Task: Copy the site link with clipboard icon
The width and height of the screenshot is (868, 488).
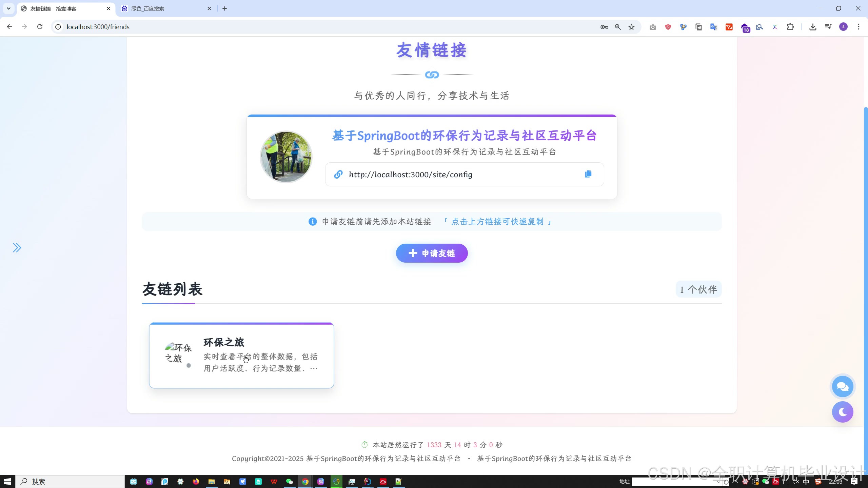Action: (588, 174)
